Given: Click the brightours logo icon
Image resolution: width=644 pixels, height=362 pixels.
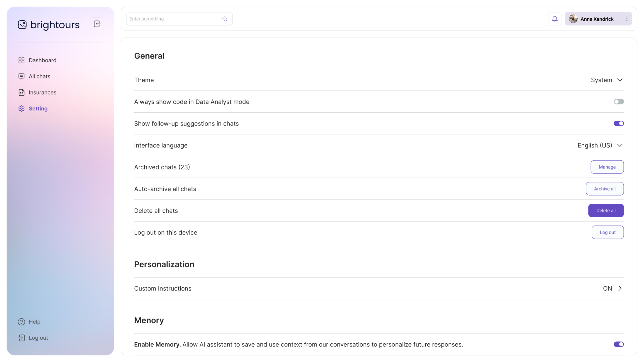Looking at the screenshot, I should [x=22, y=25].
